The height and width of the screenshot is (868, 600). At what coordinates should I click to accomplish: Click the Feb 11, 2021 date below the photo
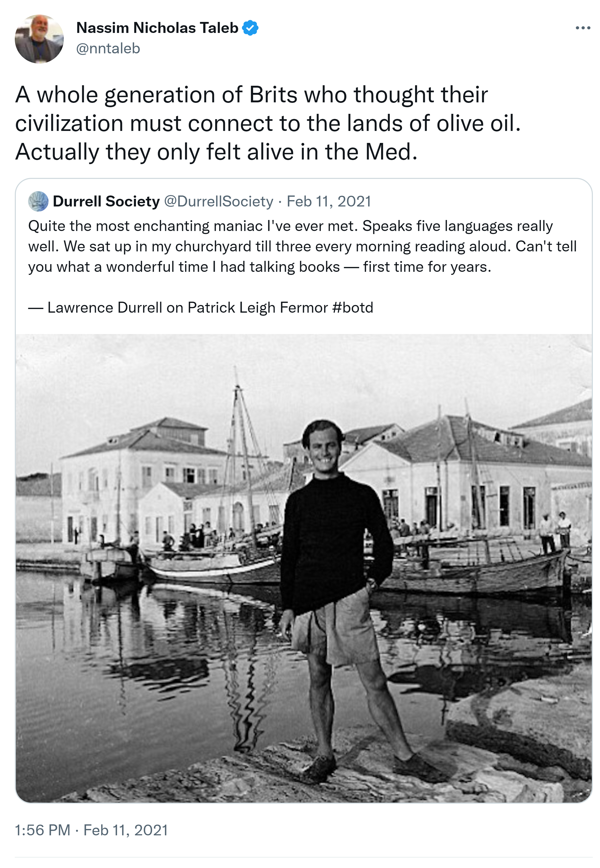[x=126, y=830]
